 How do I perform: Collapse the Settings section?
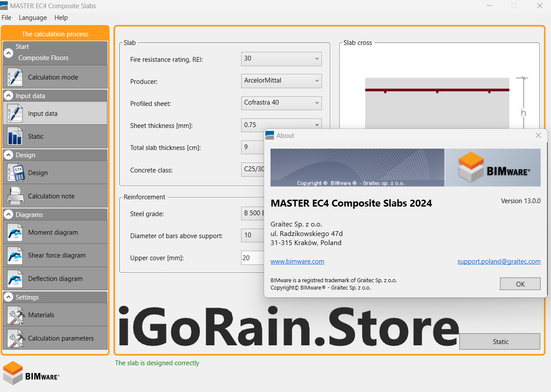pos(8,297)
